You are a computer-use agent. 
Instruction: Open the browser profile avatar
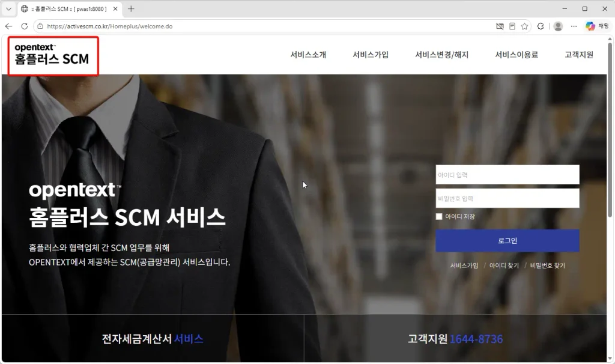coord(558,26)
